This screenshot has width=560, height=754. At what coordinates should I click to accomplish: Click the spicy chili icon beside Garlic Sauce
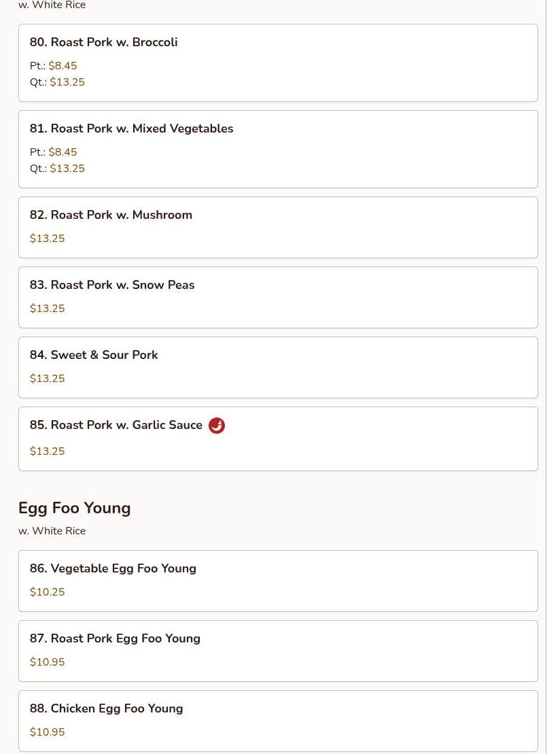tap(216, 426)
